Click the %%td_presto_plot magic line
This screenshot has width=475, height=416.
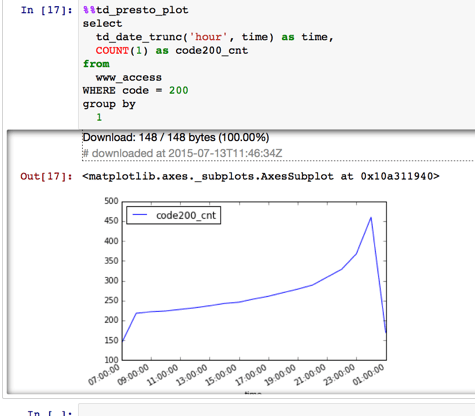click(x=136, y=10)
